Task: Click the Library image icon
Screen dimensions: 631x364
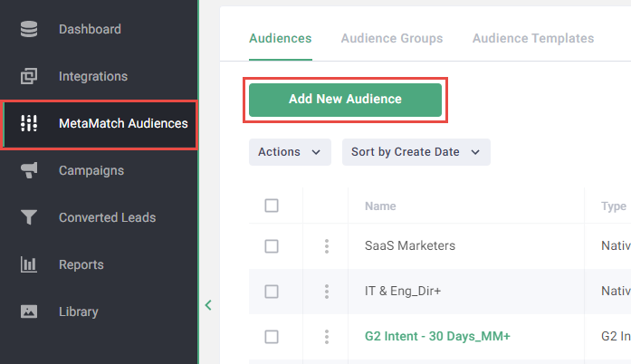Action: [29, 311]
